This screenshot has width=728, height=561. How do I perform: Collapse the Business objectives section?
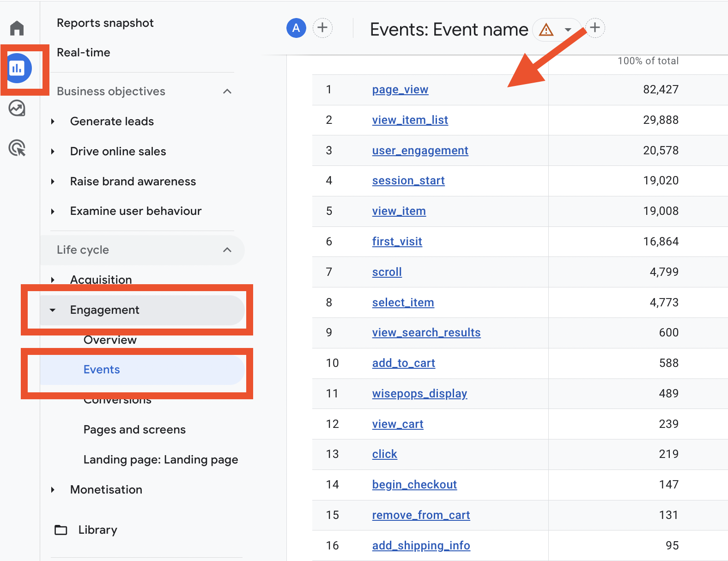tap(227, 91)
